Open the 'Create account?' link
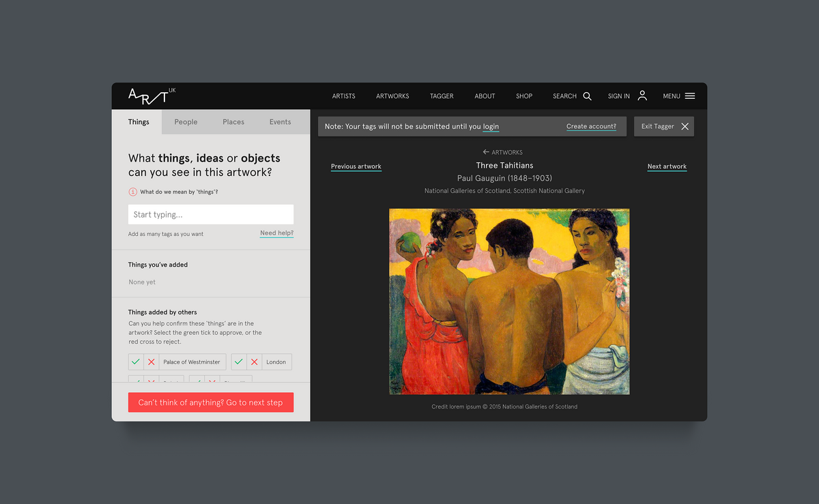Screen dimensions: 819x504 click(x=591, y=126)
